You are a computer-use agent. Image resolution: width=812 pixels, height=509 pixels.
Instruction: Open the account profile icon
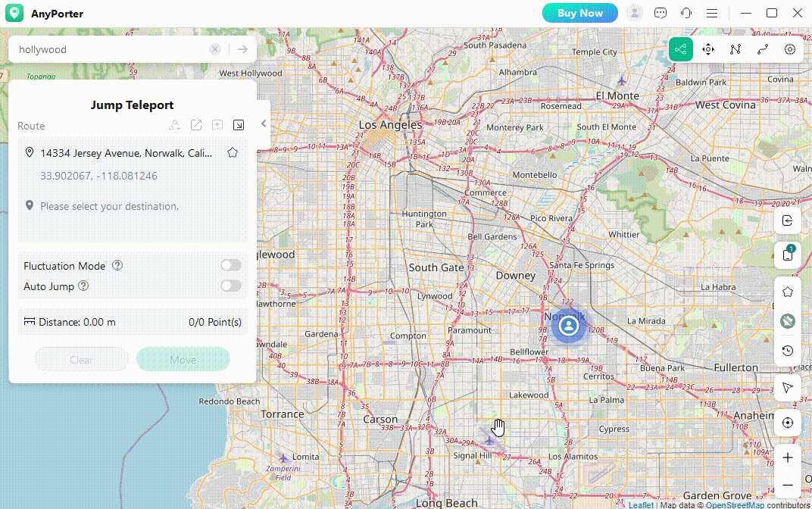click(635, 13)
